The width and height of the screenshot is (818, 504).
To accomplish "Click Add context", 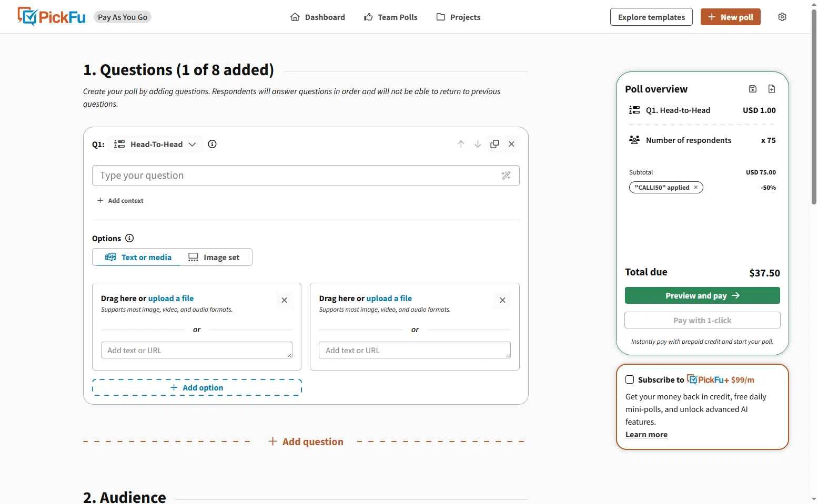I will 120,200.
